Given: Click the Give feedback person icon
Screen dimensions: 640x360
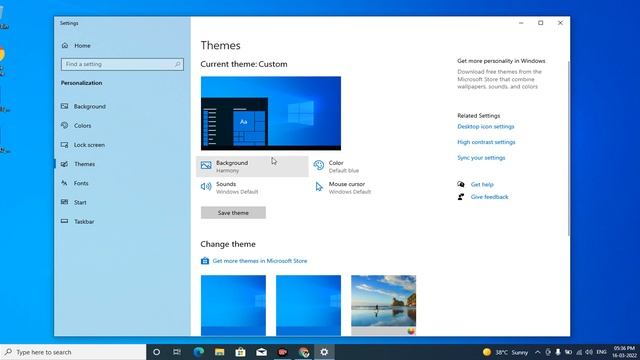Looking at the screenshot, I should coord(461,197).
